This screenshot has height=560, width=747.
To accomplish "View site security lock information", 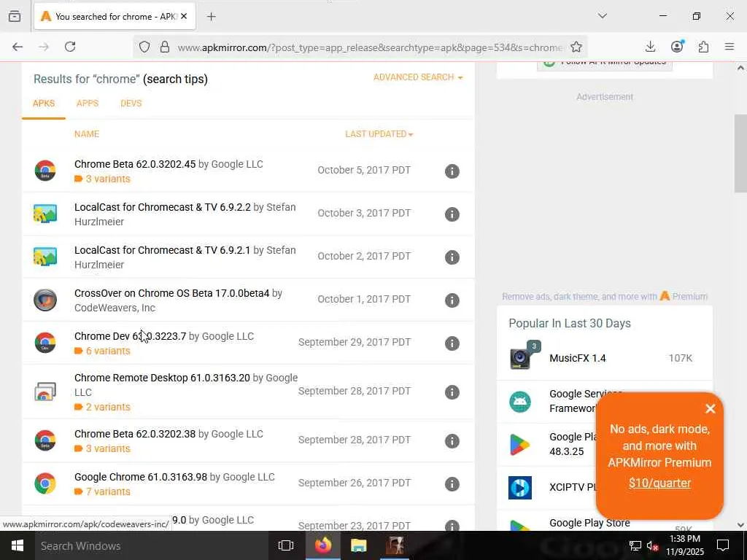I will (x=165, y=47).
